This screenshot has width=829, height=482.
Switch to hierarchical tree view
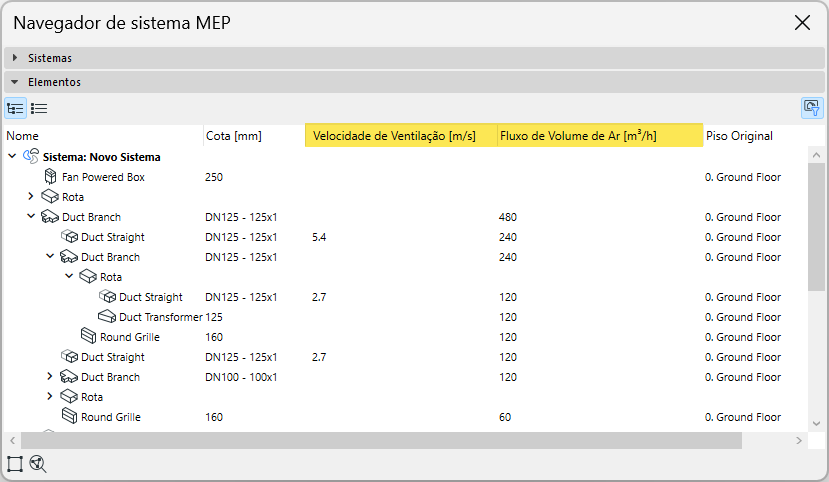[x=15, y=108]
